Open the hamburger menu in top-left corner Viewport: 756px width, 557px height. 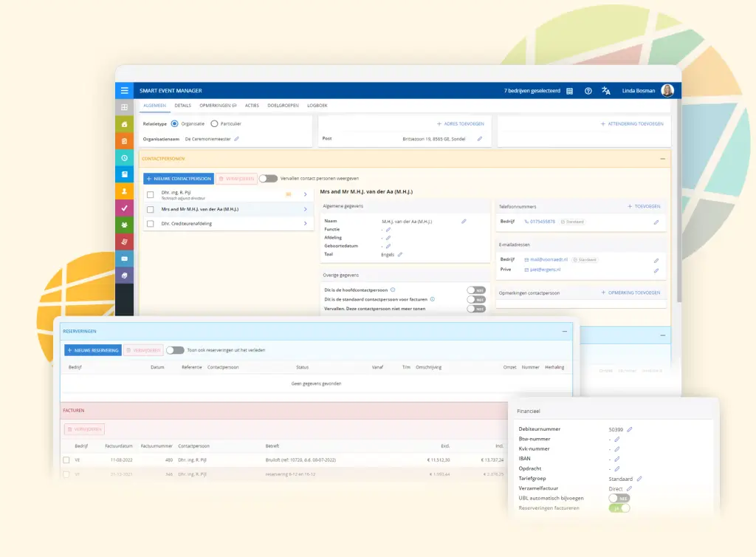point(124,91)
